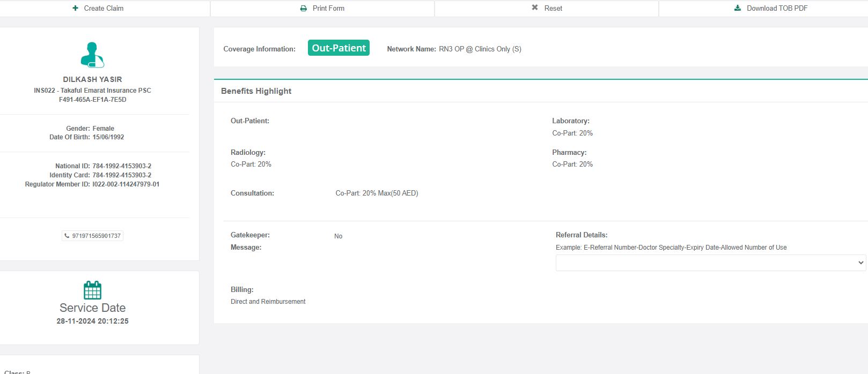The image size is (868, 374).
Task: Click Takaful Emarat Insurance PSC text
Action: [106, 91]
